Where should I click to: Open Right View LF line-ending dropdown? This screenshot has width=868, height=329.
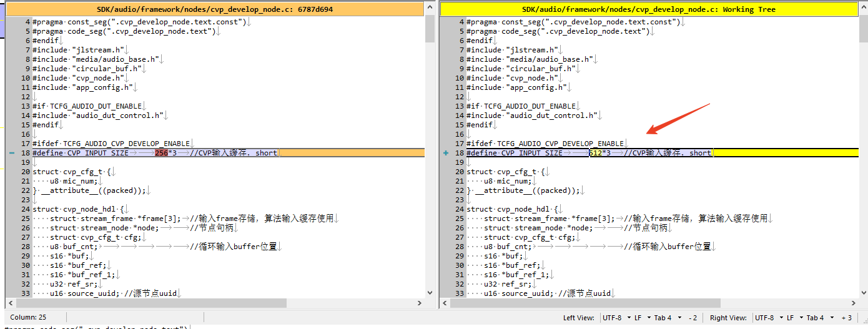[794, 318]
